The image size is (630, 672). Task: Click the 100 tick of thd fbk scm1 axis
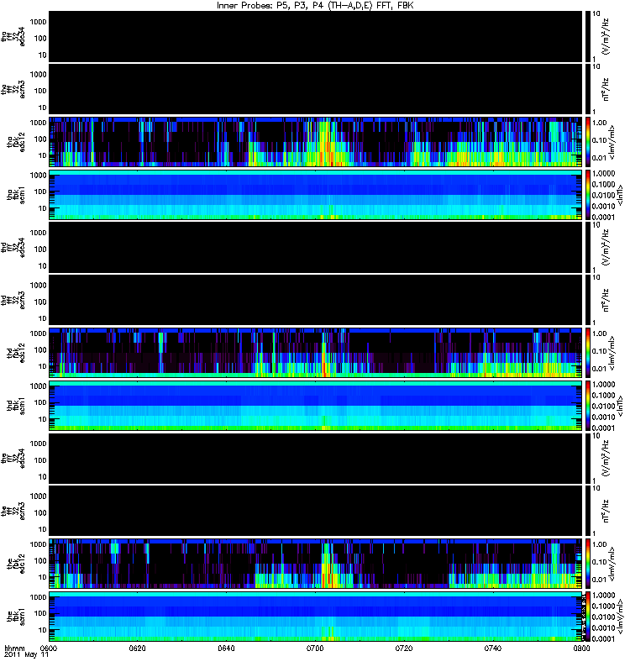[x=40, y=402]
